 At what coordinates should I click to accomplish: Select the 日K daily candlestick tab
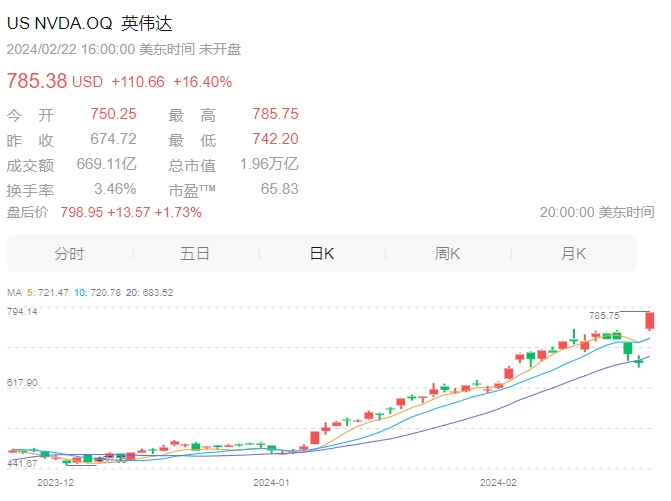(322, 254)
